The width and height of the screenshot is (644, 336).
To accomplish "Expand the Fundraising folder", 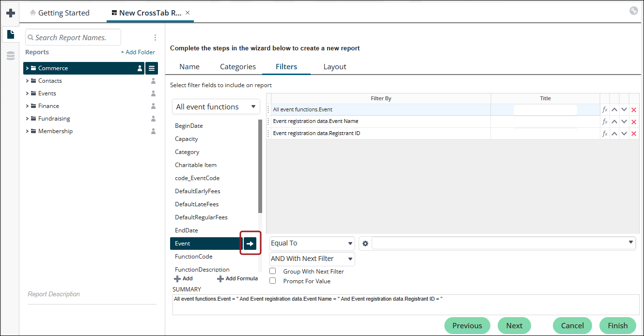I will [28, 119].
